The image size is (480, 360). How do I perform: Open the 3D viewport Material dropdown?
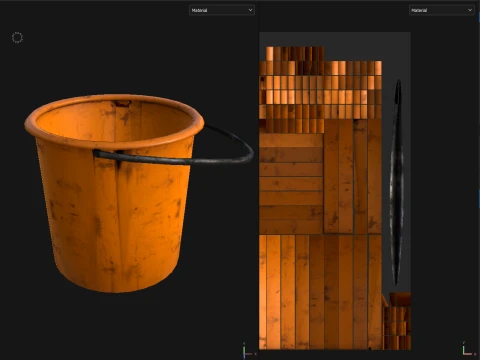tap(222, 10)
